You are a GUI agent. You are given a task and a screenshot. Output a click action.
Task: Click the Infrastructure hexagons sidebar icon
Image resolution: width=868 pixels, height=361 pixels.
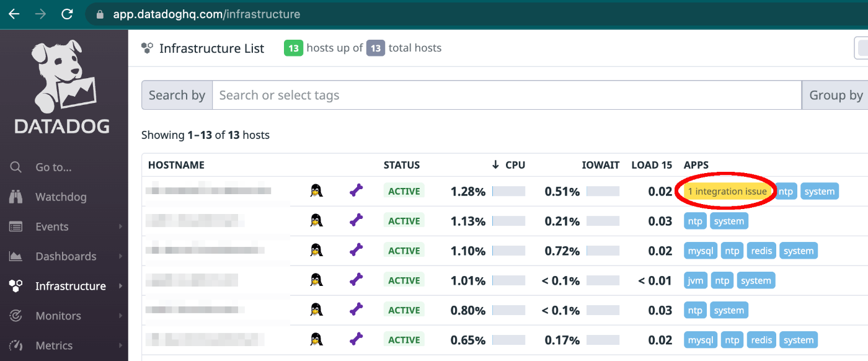pyautogui.click(x=16, y=286)
